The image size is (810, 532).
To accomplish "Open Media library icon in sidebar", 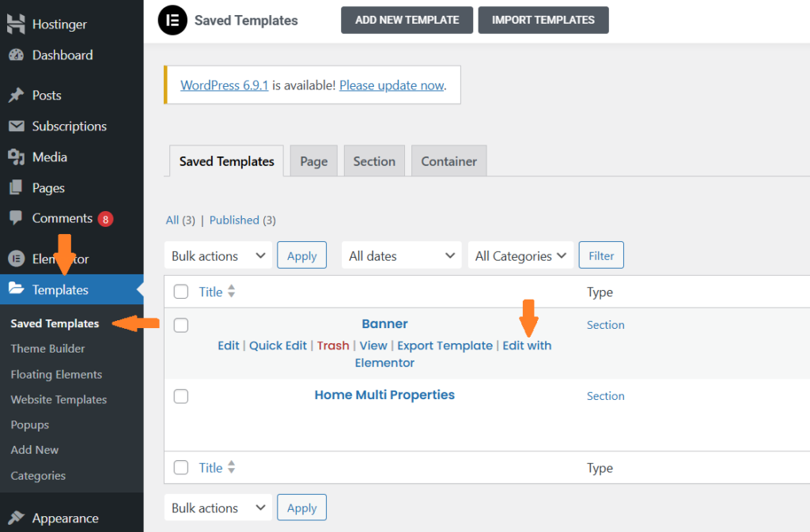I will point(16,157).
